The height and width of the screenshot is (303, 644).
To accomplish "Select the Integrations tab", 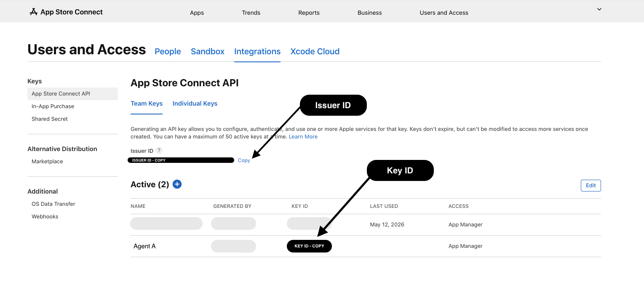I will point(257,51).
